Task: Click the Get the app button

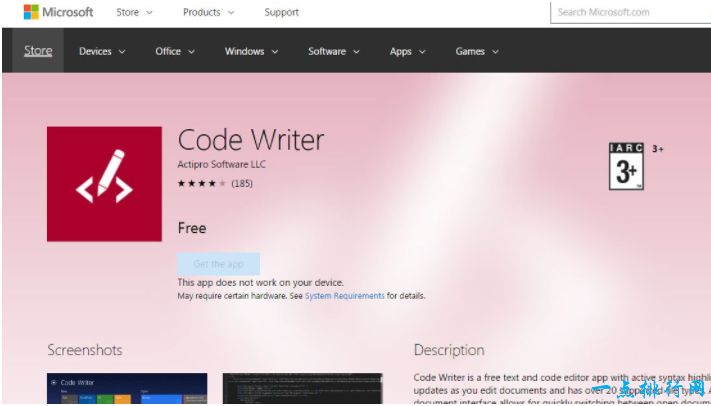Action: coord(219,264)
